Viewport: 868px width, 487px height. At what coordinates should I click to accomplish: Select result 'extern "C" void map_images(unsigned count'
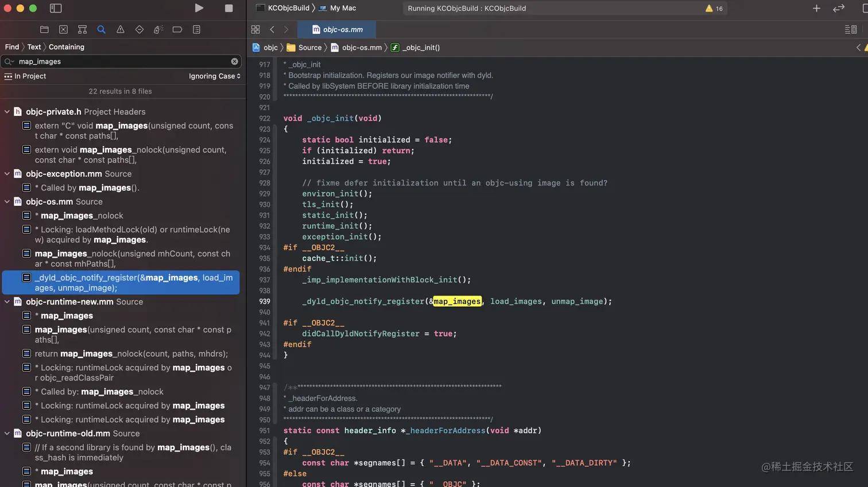(121, 131)
